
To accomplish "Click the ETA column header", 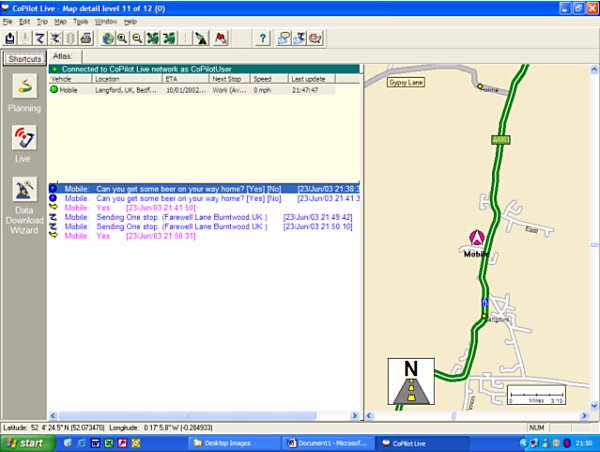I will [x=186, y=79].
